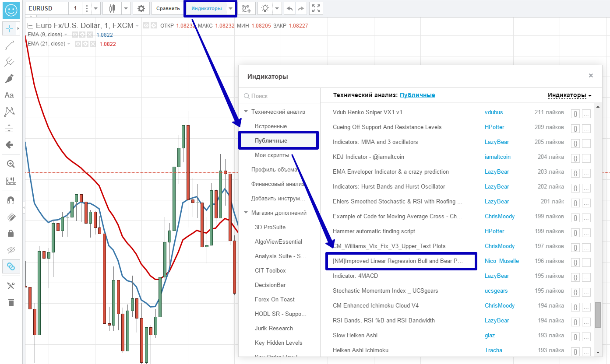Viewport: 610px width, 364px height.
Task: Click ellipsis button on Indicator: 4MACD row
Action: pyautogui.click(x=586, y=276)
